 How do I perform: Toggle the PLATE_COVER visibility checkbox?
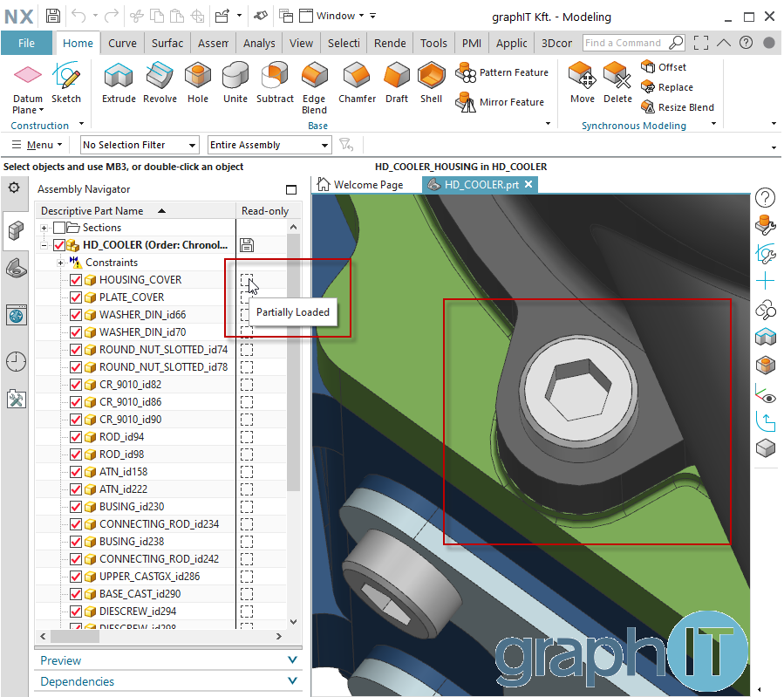[76, 297]
